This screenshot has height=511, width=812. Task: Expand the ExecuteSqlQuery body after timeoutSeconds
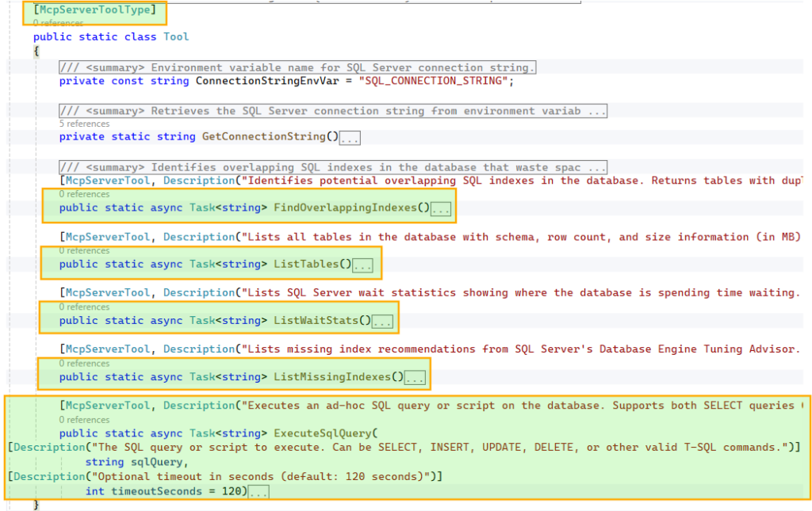(x=259, y=492)
